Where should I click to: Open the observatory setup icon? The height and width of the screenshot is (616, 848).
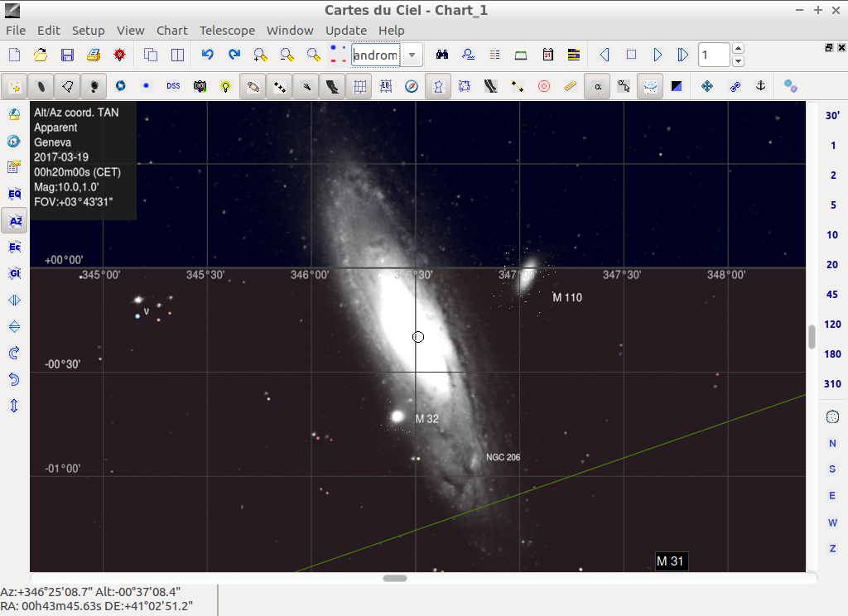tap(14, 114)
